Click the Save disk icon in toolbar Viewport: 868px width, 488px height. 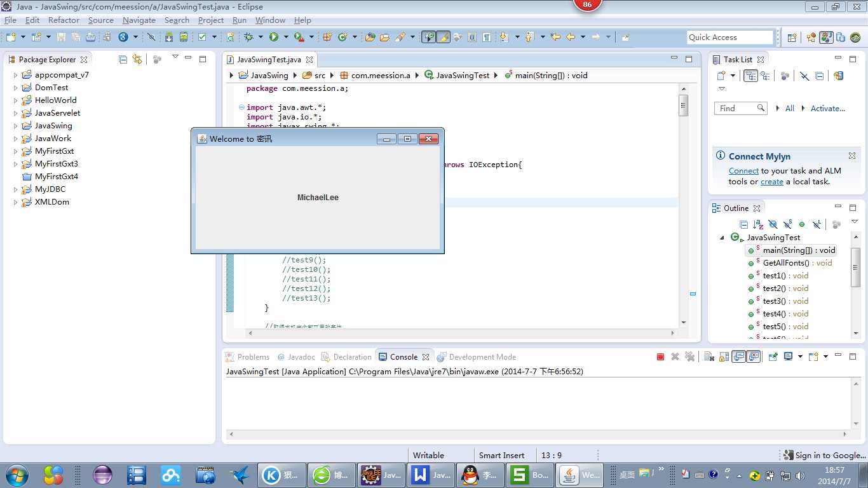pos(61,37)
